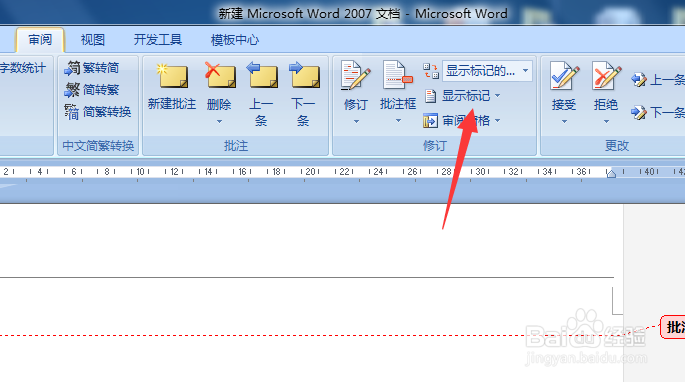Click the right indent marker on the ruler
Screen dimensions: 685x382
coord(611,174)
